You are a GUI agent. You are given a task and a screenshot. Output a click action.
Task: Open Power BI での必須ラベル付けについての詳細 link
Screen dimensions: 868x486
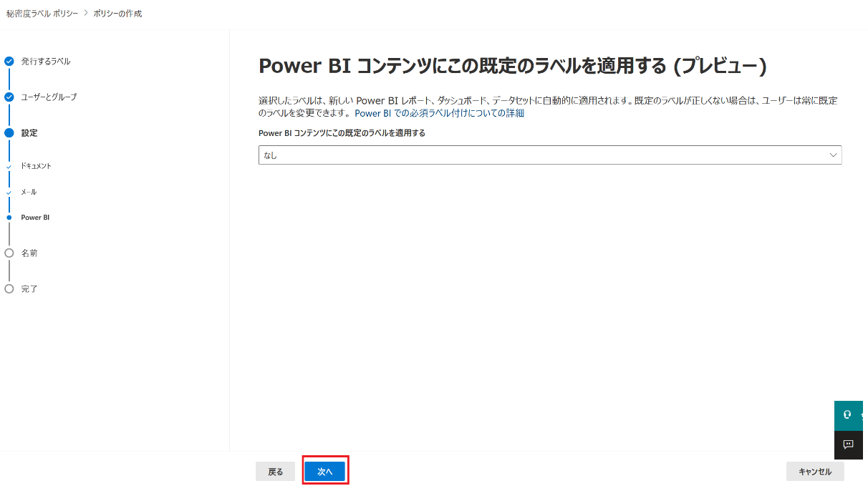[x=440, y=113]
